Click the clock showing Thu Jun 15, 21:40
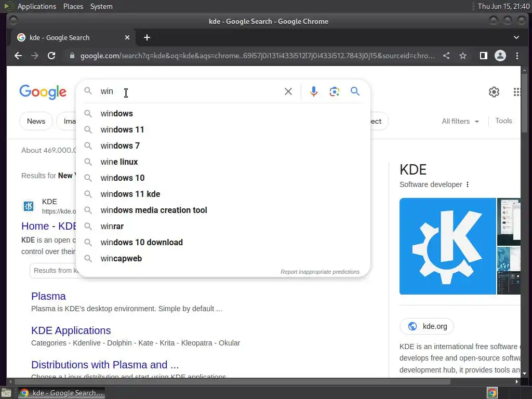The width and height of the screenshot is (532, 399). (503, 6)
